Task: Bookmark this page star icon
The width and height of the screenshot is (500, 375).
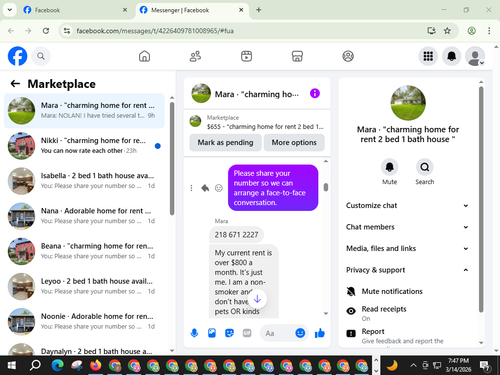Action: pos(447,31)
